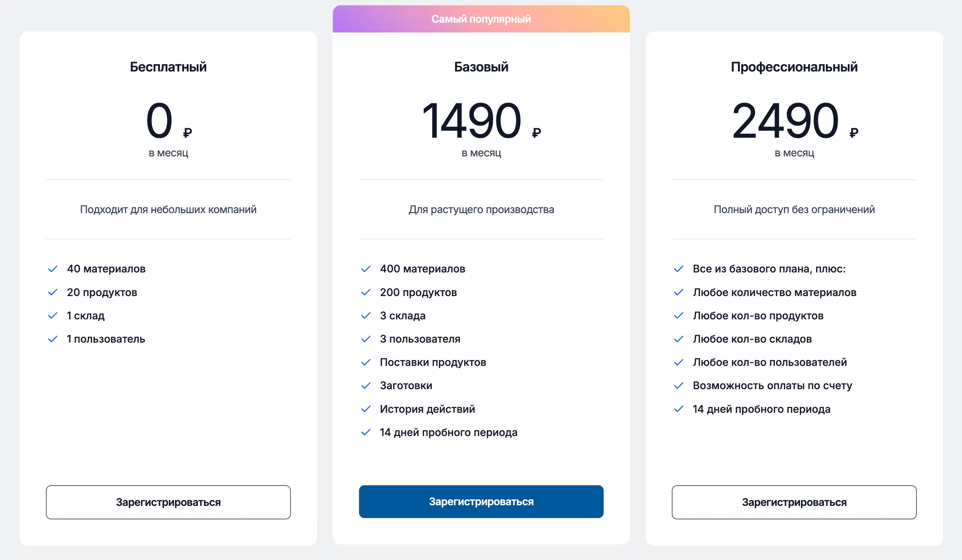Click the checkmark next to «Заготовки»

(x=366, y=386)
